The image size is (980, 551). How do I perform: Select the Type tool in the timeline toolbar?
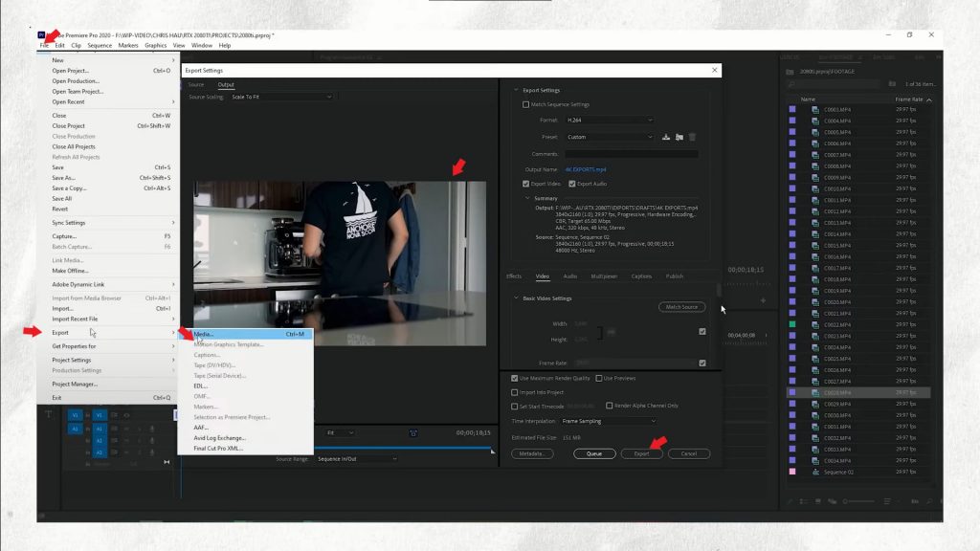[x=49, y=414]
